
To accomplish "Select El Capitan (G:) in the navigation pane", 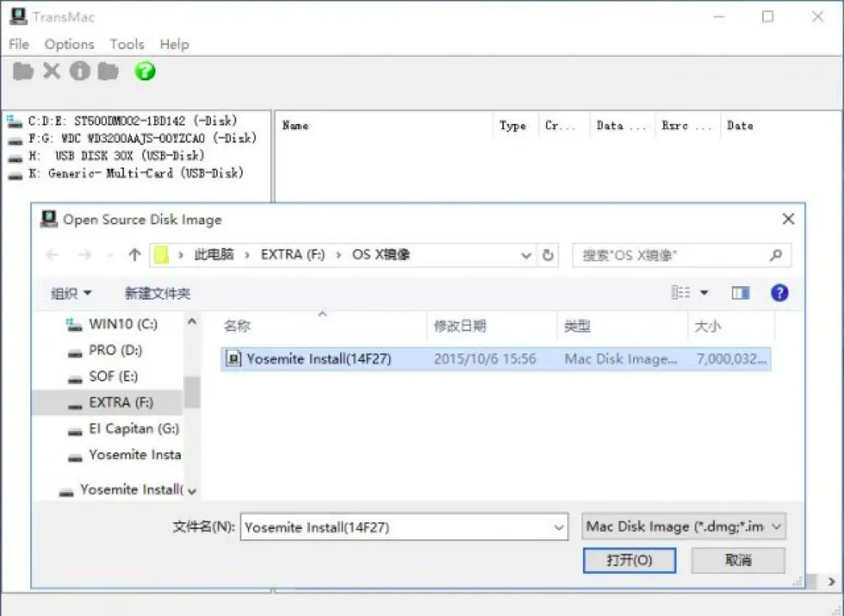I will [x=124, y=429].
